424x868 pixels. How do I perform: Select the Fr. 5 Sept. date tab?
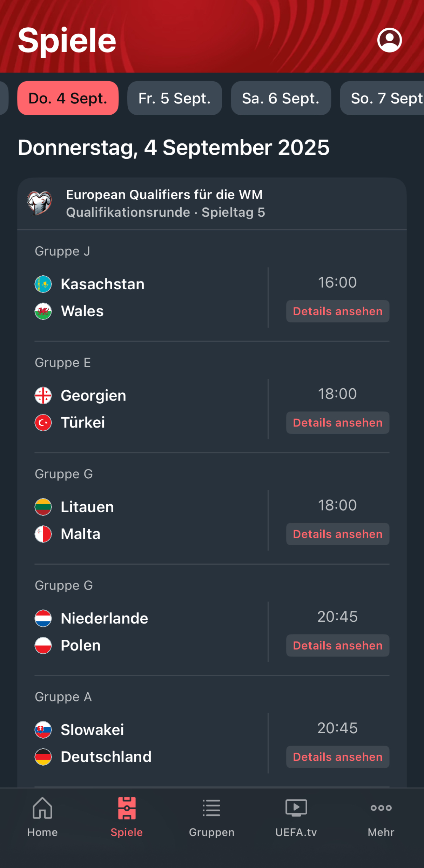click(174, 98)
